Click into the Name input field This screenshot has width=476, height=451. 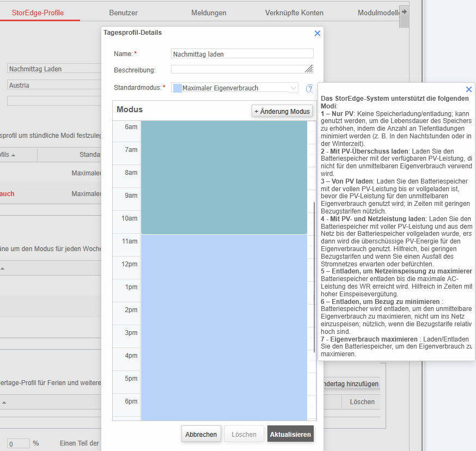(242, 54)
